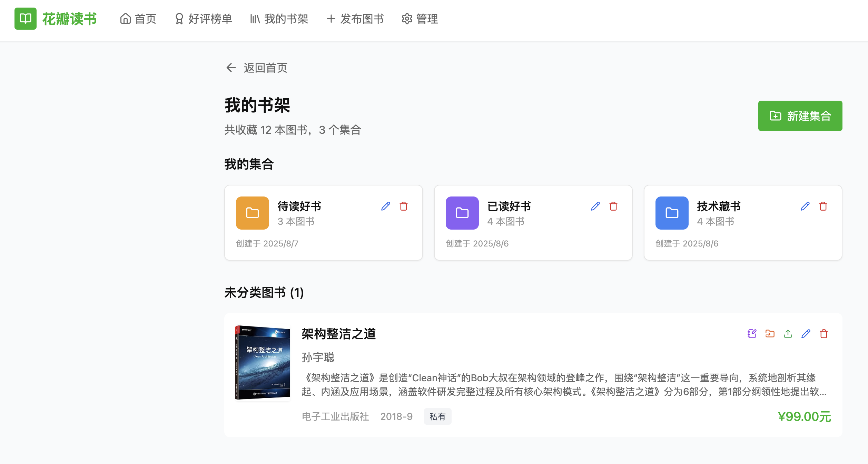Screen dimensions: 868x464
Task: Click the 架构整洁之道 book cover thumbnail
Action: click(x=263, y=363)
